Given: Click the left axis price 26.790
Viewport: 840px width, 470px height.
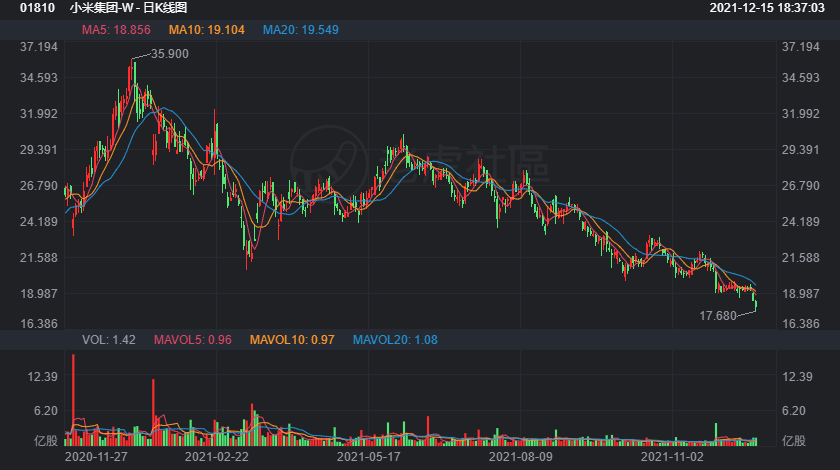Looking at the screenshot, I should click(x=39, y=185).
